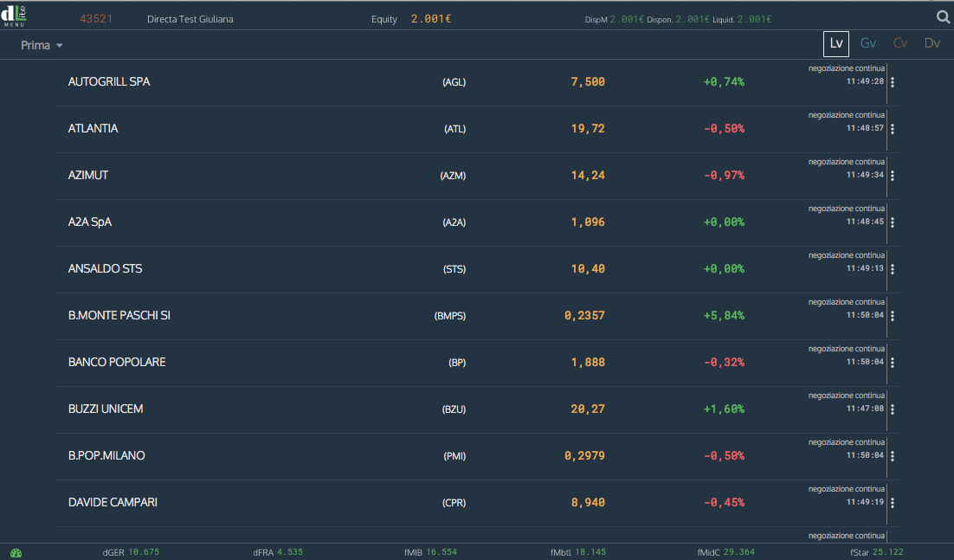Select the ANSALDO STS stock name
Screen dimensions: 954x560
[x=106, y=269]
